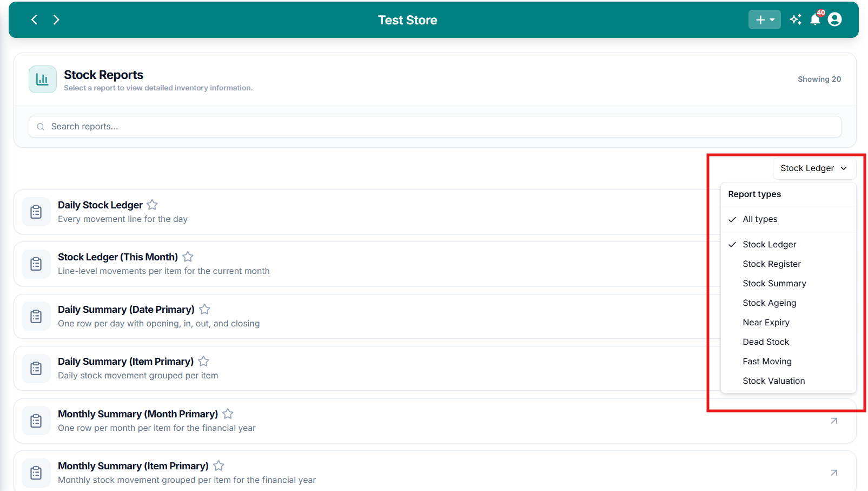The width and height of the screenshot is (868, 491).
Task: Choose Stock Ageing report type
Action: click(x=789, y=303)
